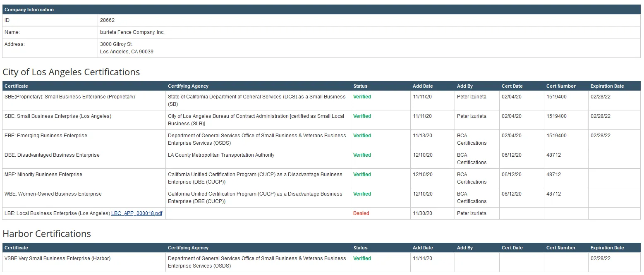Open the LBC_APP_000018.pdf link
This screenshot has height=275, width=644.
(136, 213)
